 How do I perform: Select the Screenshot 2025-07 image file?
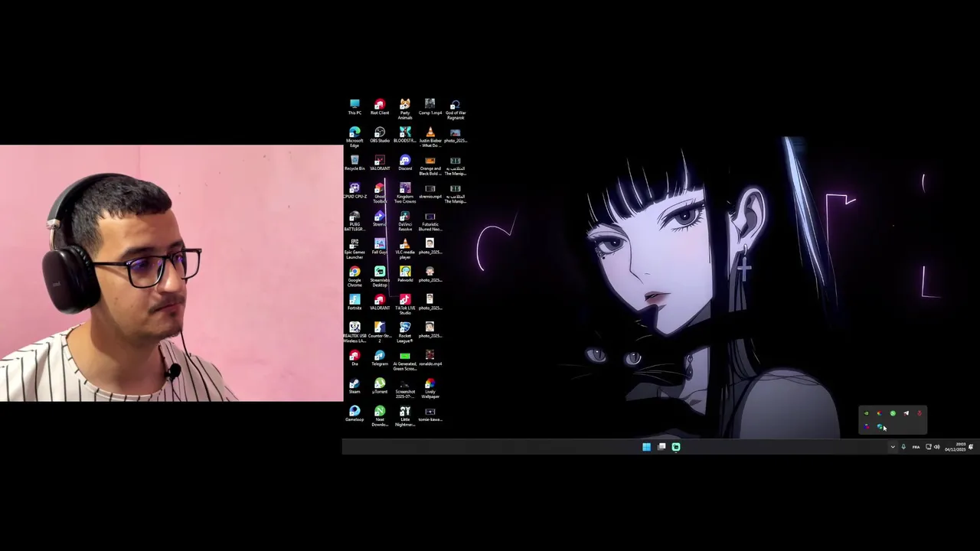pyautogui.click(x=405, y=389)
